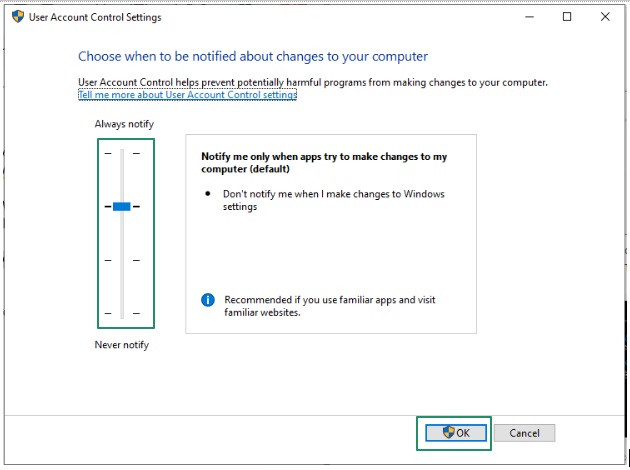This screenshot has height=470, width=630.
Task: Click the 'Don't notify me when I make changes' text
Action: click(x=333, y=200)
